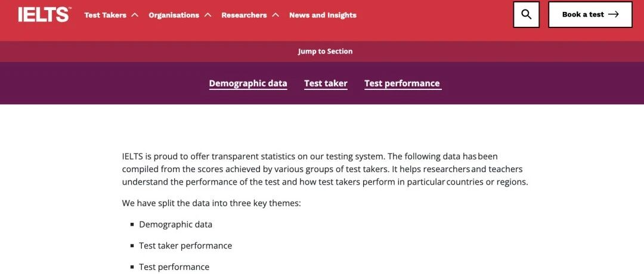Jump to the Demographic data section

click(x=248, y=83)
